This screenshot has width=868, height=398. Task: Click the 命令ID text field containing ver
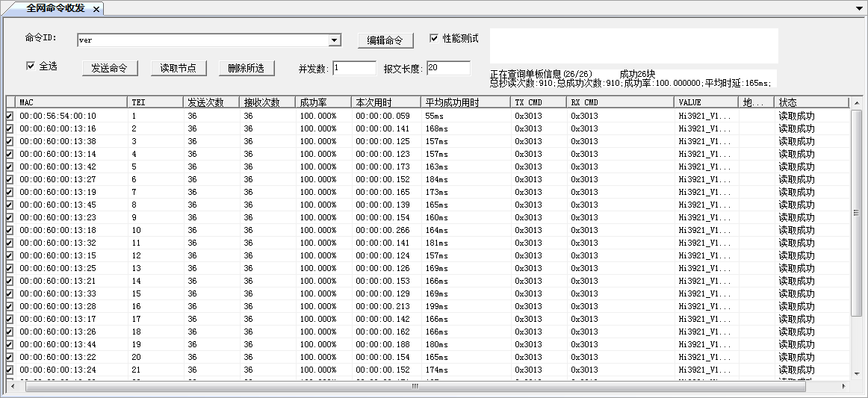pos(203,40)
